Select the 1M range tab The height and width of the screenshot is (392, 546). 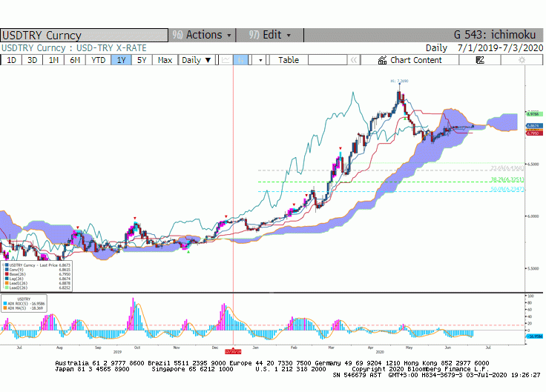click(53, 60)
